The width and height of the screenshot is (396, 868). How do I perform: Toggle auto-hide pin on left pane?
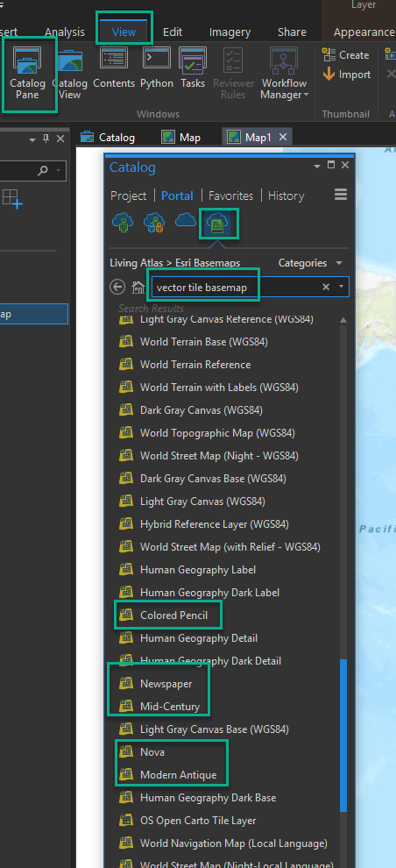(46, 139)
